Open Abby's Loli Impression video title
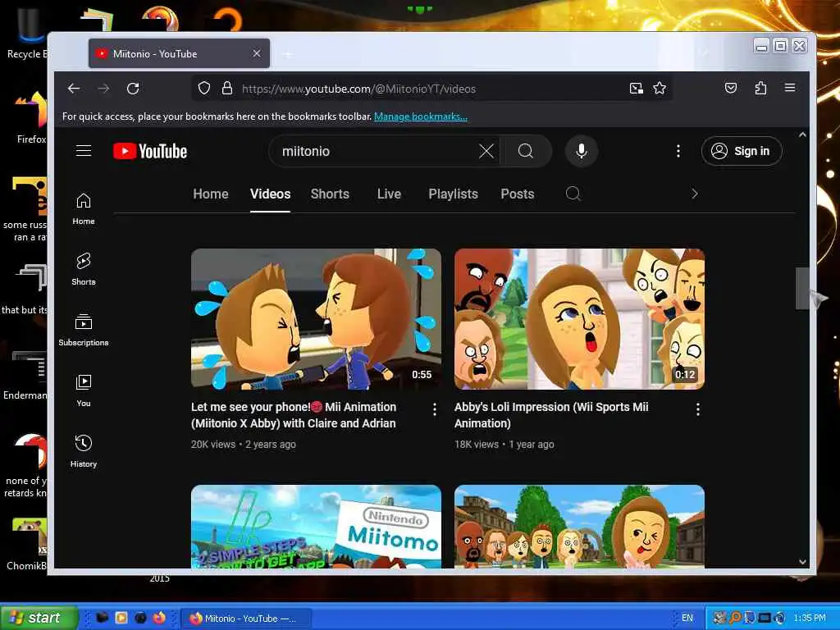 click(551, 415)
